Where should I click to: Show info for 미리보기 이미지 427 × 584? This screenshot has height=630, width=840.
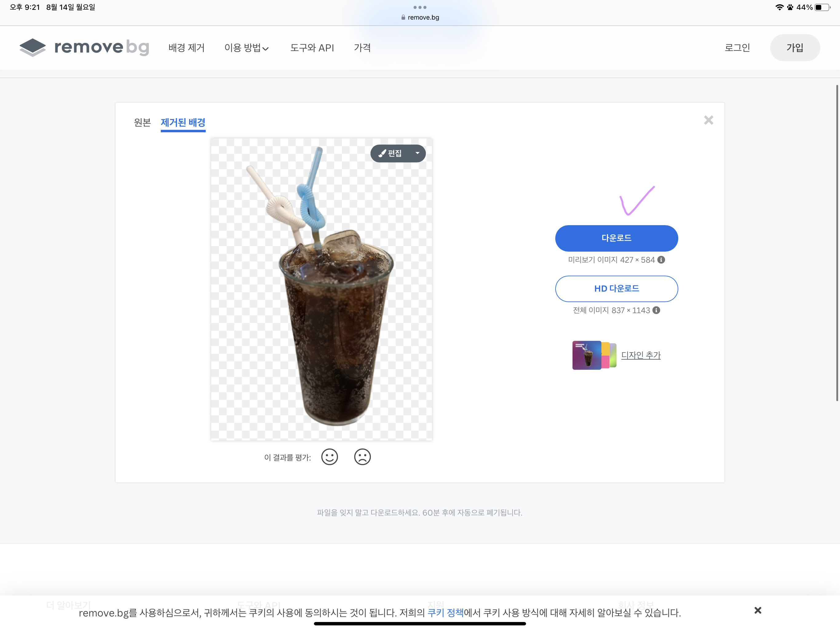pyautogui.click(x=661, y=260)
